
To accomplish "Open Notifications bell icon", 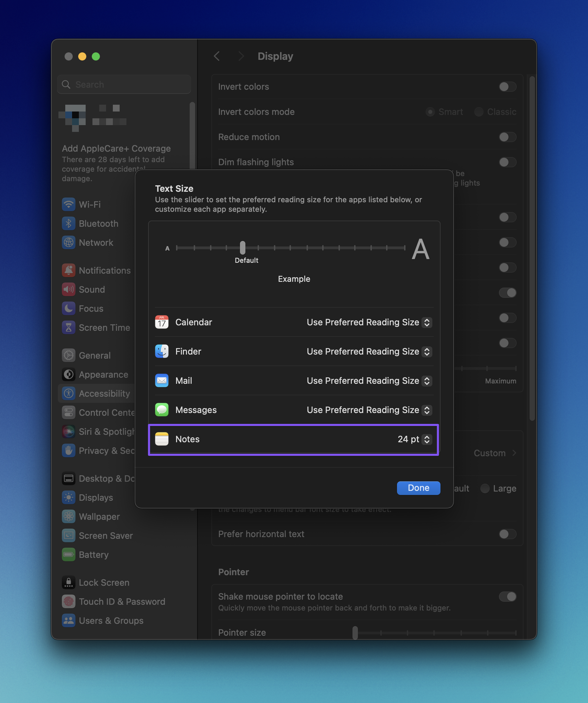I will [69, 270].
